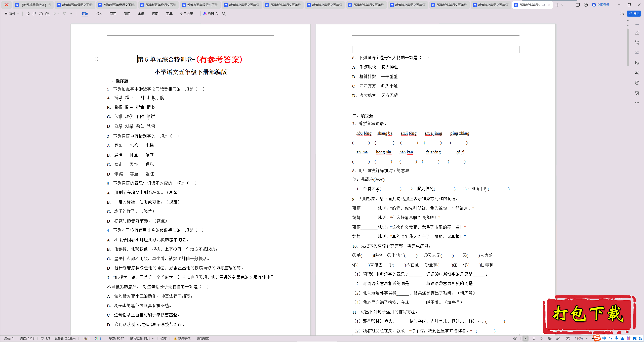
Task: Open the 会员专享 ribbon tab
Action: [187, 14]
